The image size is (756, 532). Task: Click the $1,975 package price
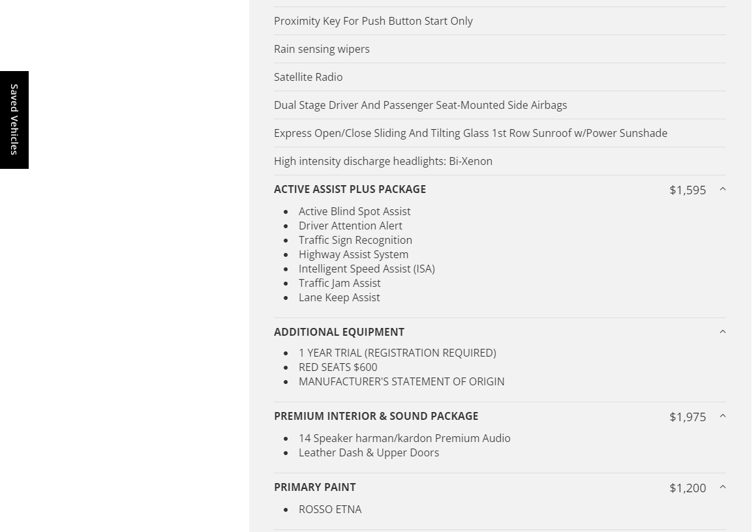click(688, 417)
